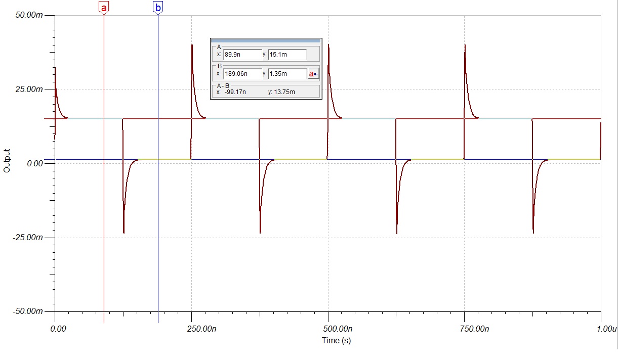This screenshot has width=618, height=364.
Task: Click the 1.00u time axis tick label
Action: click(x=606, y=329)
